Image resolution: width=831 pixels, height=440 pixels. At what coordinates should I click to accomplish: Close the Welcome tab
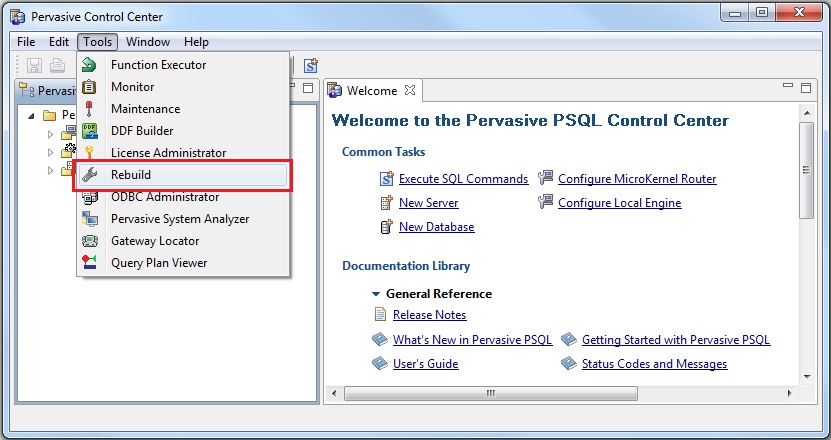pos(410,91)
